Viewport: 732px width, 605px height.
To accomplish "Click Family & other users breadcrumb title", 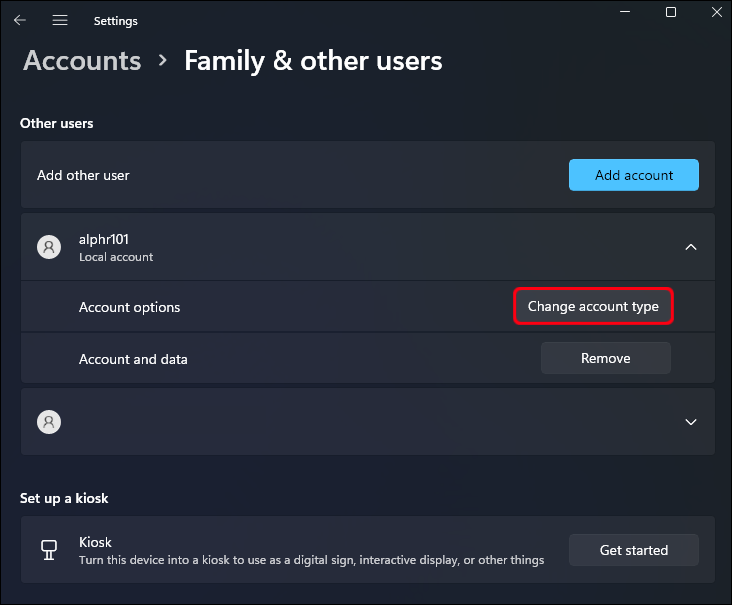I will click(x=313, y=61).
